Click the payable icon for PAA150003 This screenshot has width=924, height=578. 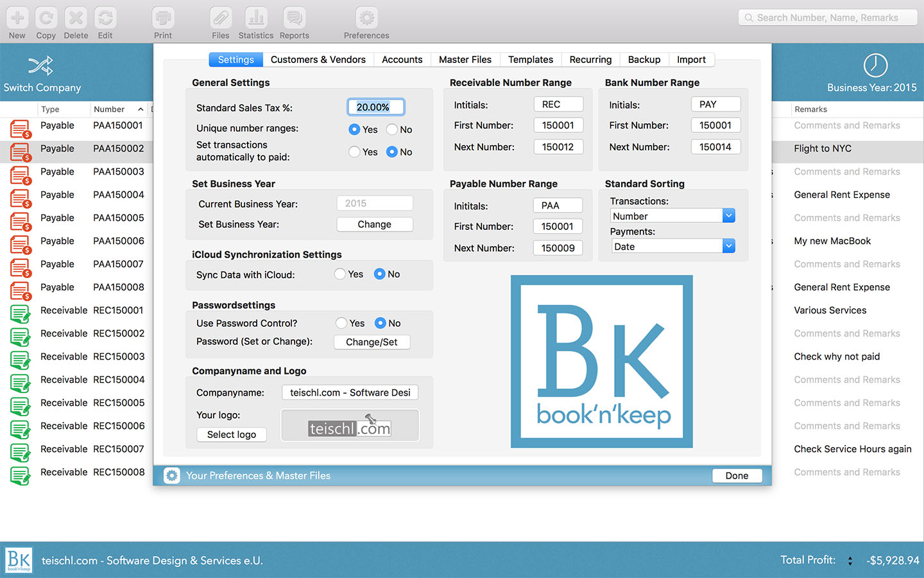20,175
